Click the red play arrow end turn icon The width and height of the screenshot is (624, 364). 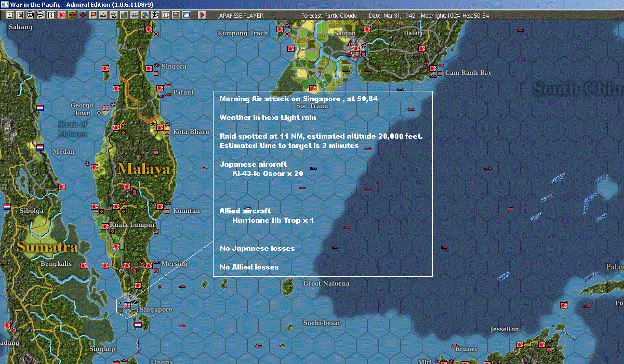coord(202,15)
